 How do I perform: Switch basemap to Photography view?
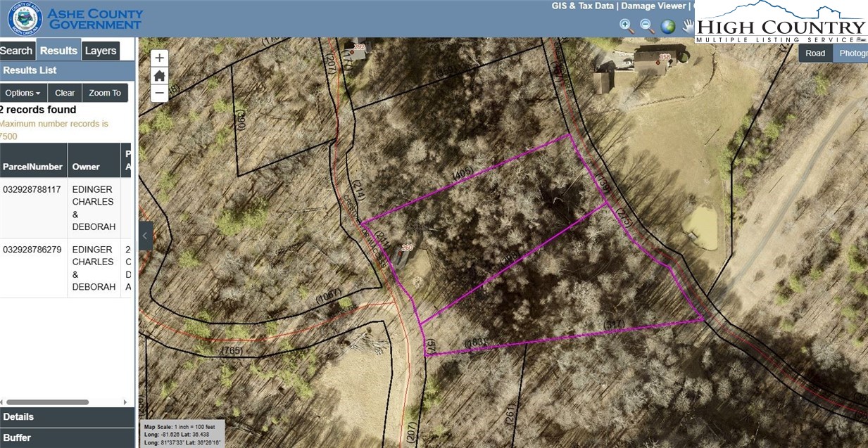click(x=852, y=53)
